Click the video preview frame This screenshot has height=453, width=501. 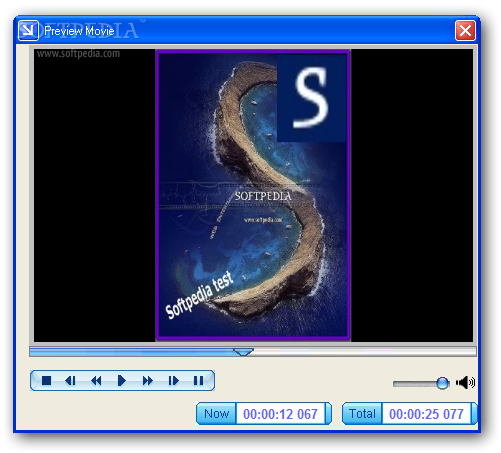coord(253,195)
